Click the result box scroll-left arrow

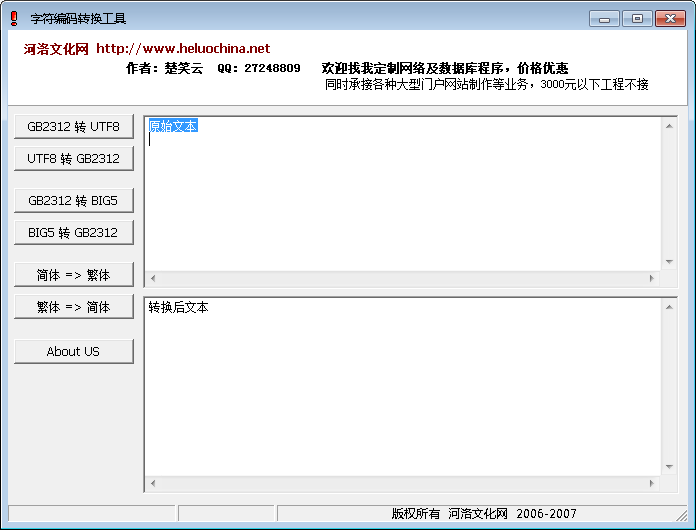153,483
